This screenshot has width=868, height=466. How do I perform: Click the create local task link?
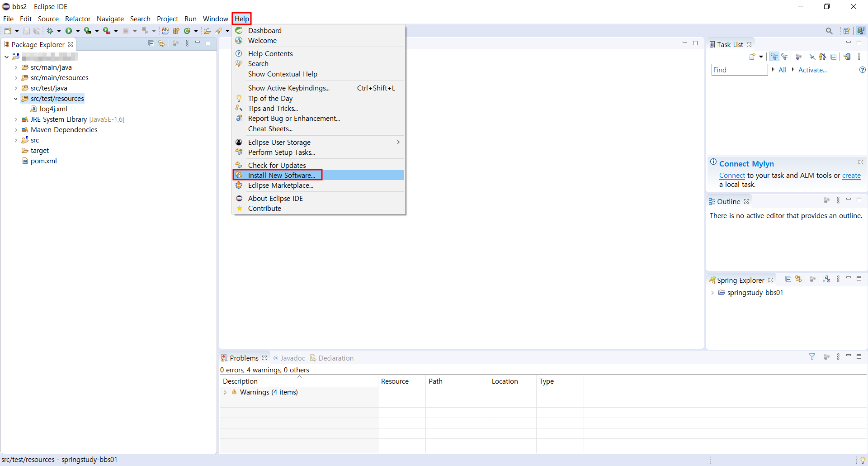(851, 176)
